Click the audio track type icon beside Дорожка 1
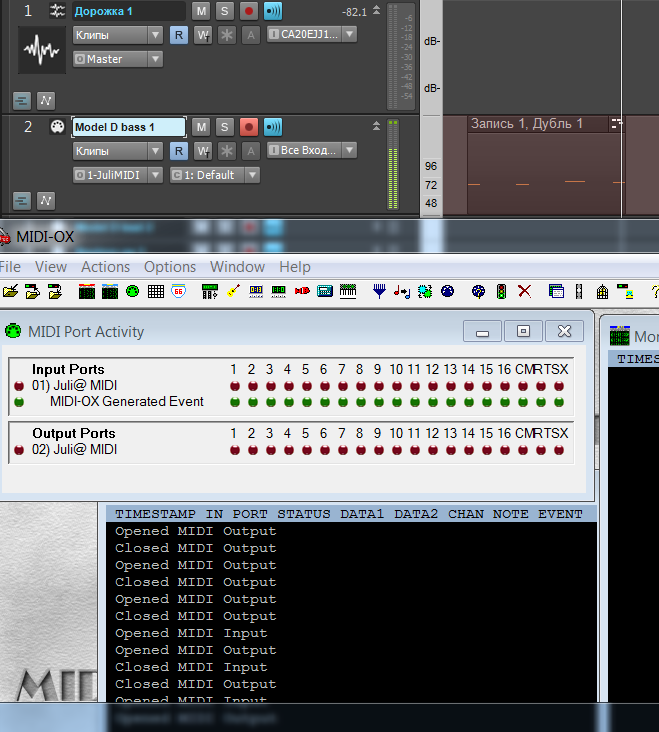 (x=57, y=11)
